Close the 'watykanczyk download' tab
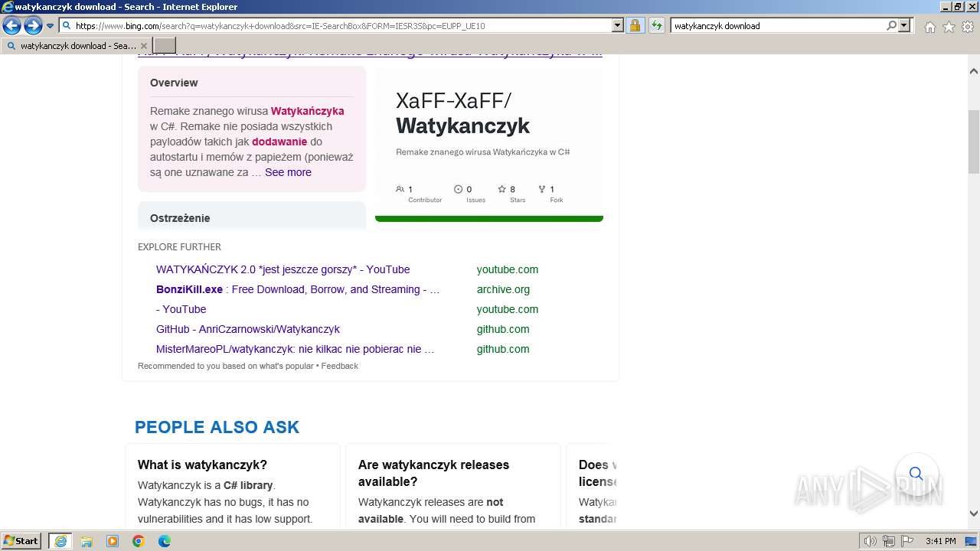This screenshot has width=980, height=551. tap(143, 46)
